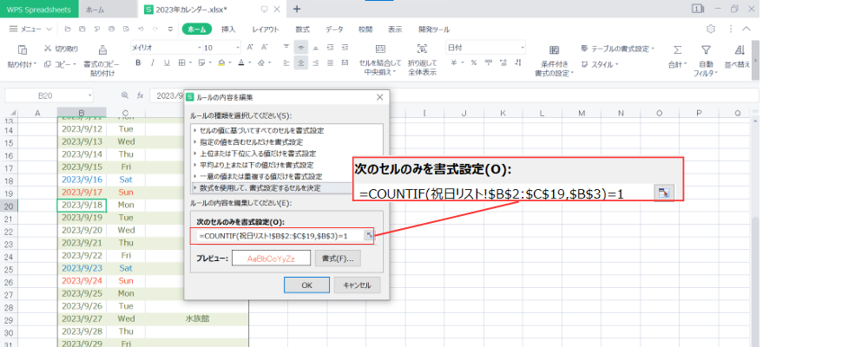Open the 挿入 ribbon tab

click(x=228, y=29)
